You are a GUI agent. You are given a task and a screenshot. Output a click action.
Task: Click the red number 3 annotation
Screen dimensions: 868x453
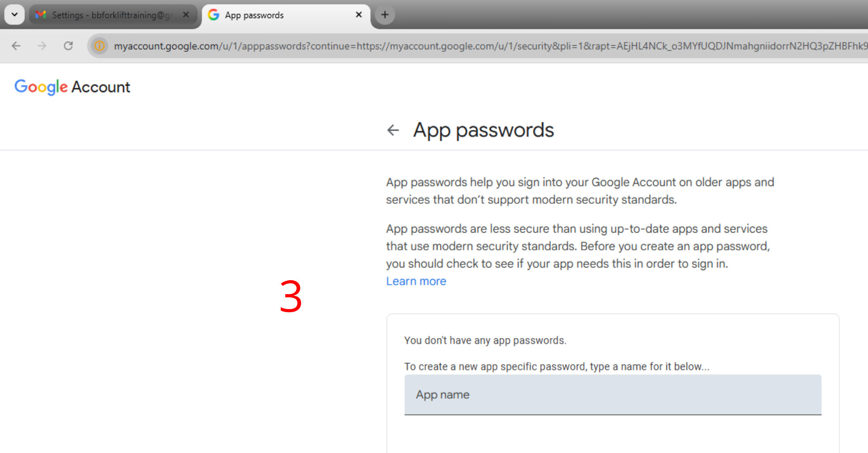[291, 296]
